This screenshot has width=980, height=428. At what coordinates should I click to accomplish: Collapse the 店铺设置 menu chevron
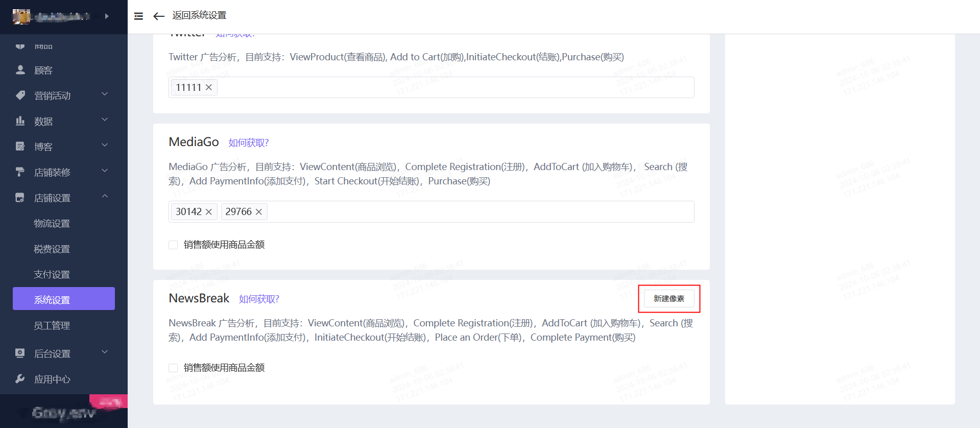[x=105, y=197]
